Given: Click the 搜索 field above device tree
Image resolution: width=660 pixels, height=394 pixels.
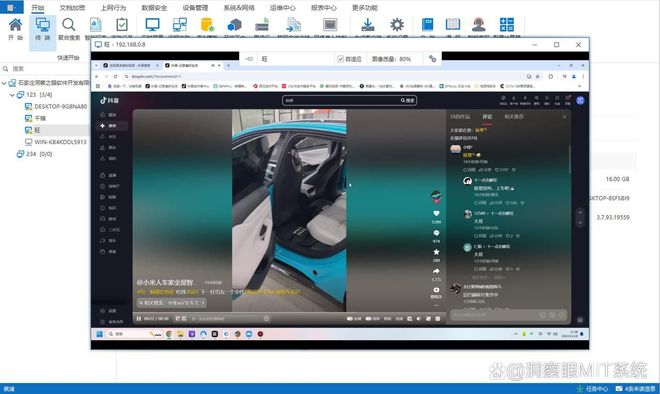Looking at the screenshot, I should click(45, 69).
